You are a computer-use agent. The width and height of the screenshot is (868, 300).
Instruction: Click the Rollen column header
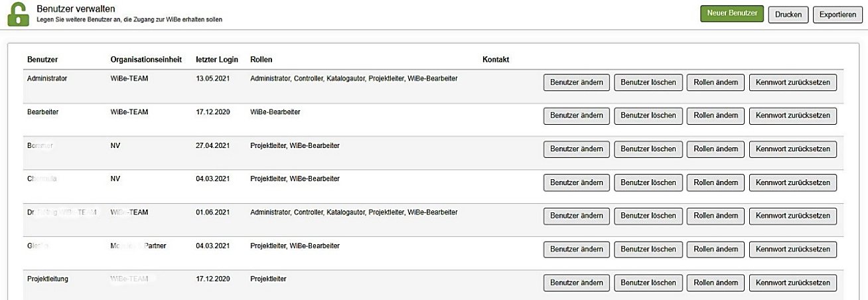(x=261, y=60)
